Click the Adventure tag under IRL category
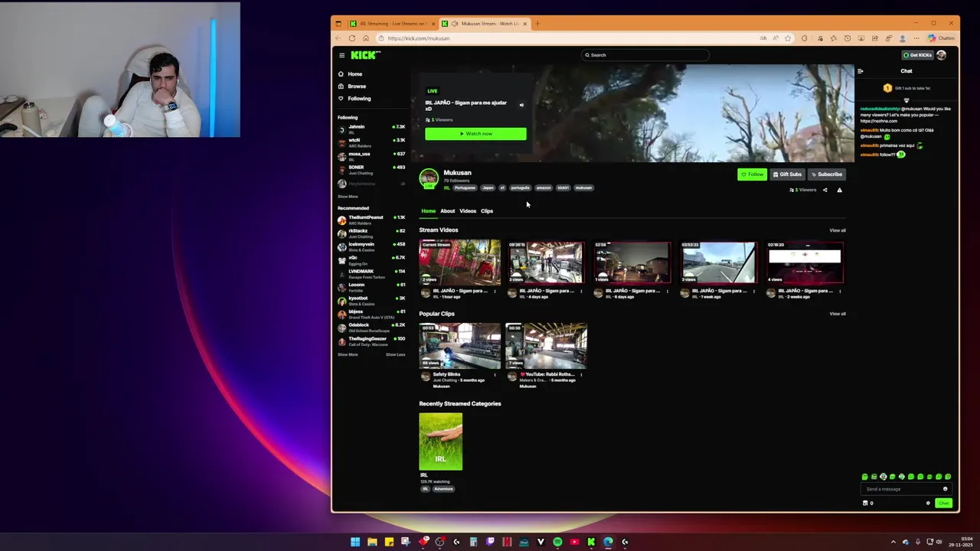Image resolution: width=980 pixels, height=551 pixels. pos(443,489)
